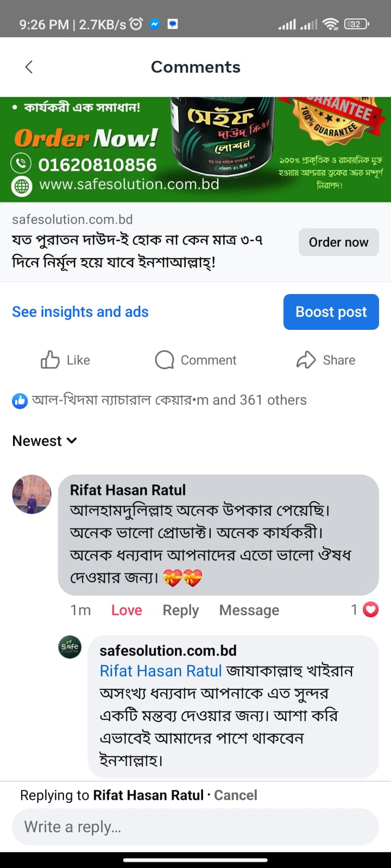This screenshot has height=868, width=391.
Task: Open the green lotion ad banner image
Action: pyautogui.click(x=195, y=149)
